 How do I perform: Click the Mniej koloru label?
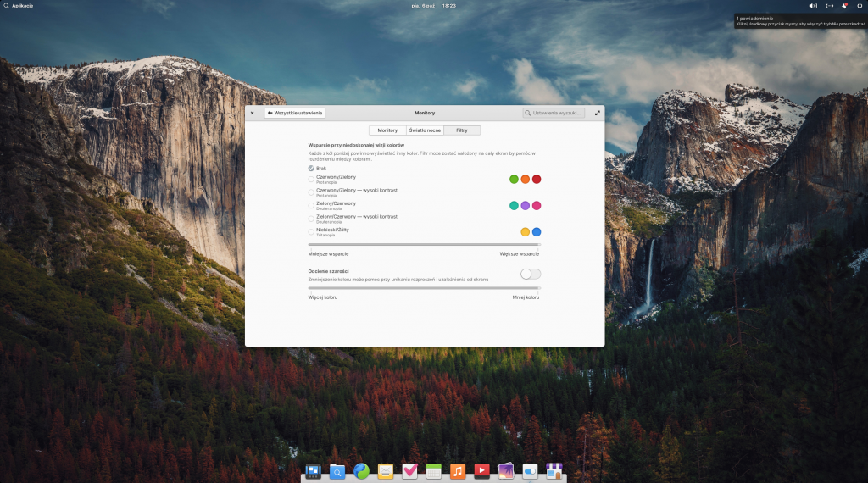pyautogui.click(x=526, y=297)
